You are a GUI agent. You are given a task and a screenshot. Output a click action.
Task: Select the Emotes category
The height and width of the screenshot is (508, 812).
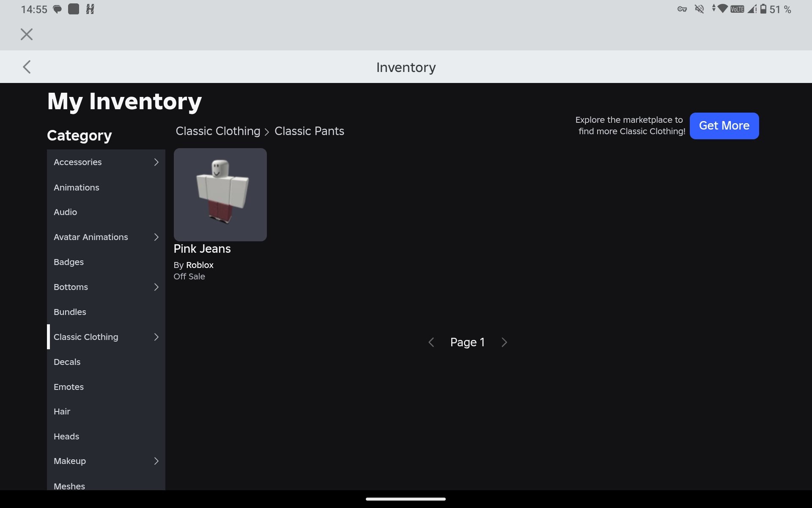click(106, 387)
